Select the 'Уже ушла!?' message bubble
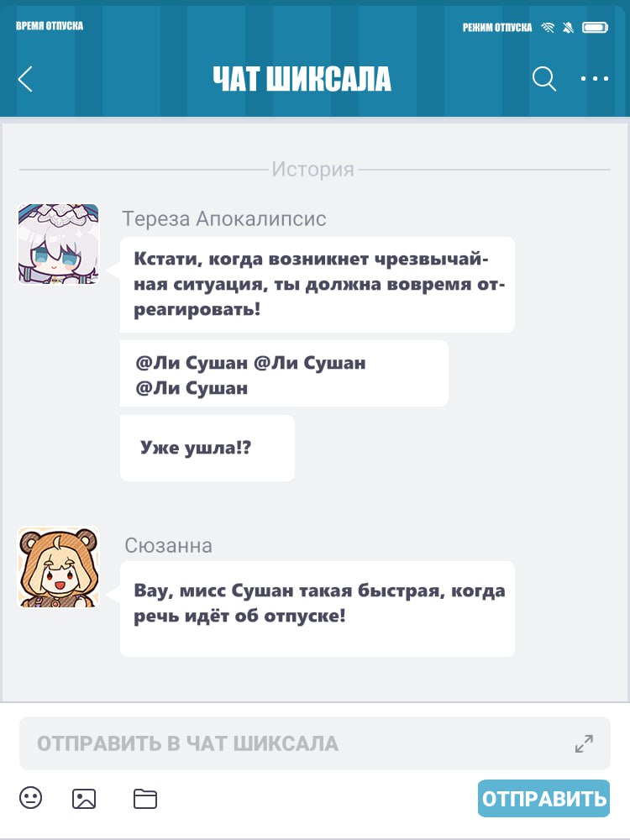The width and height of the screenshot is (630, 840). pos(207,448)
